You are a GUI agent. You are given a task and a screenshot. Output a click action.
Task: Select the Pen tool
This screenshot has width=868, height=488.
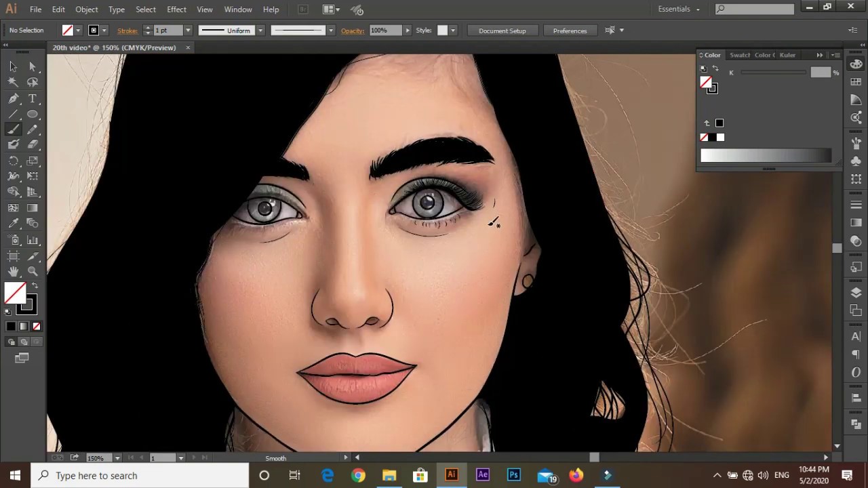13,99
